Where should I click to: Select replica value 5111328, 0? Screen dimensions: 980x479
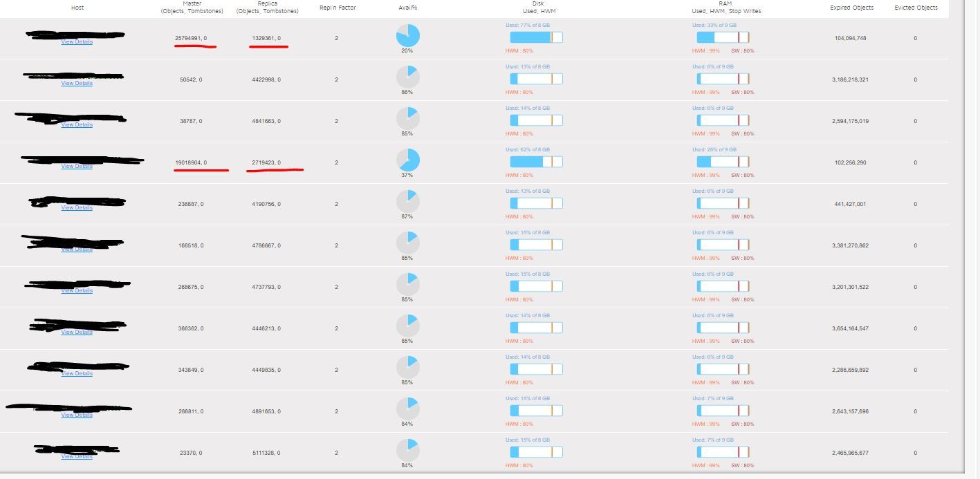pyautogui.click(x=266, y=453)
